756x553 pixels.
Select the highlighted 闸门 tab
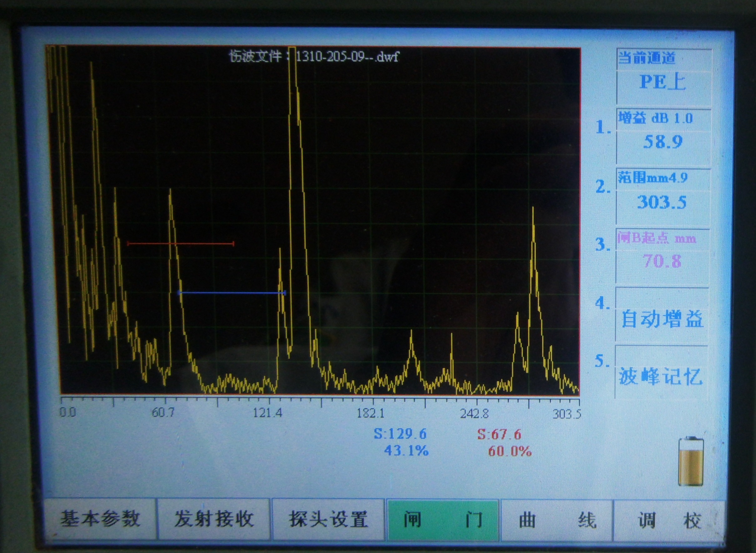point(443,520)
